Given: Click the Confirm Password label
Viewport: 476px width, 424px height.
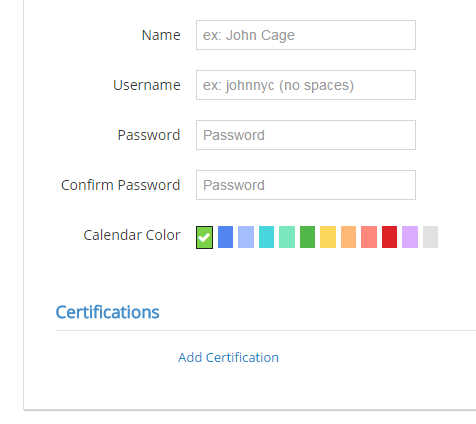Looking at the screenshot, I should [121, 185].
